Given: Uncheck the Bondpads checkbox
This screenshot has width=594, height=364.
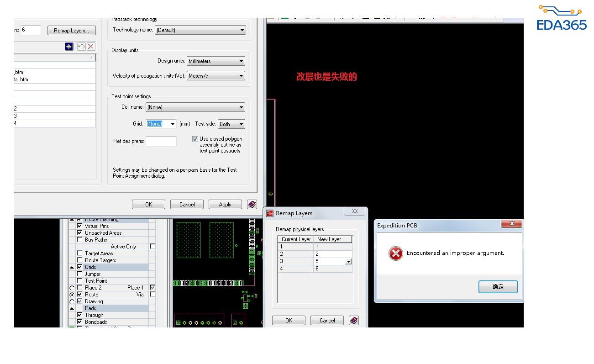Looking at the screenshot, I should point(80,322).
